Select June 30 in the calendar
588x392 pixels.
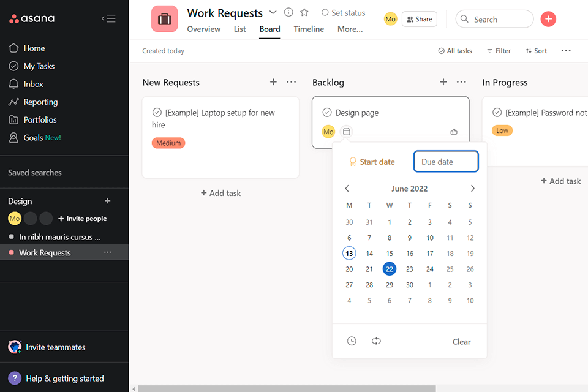410,285
